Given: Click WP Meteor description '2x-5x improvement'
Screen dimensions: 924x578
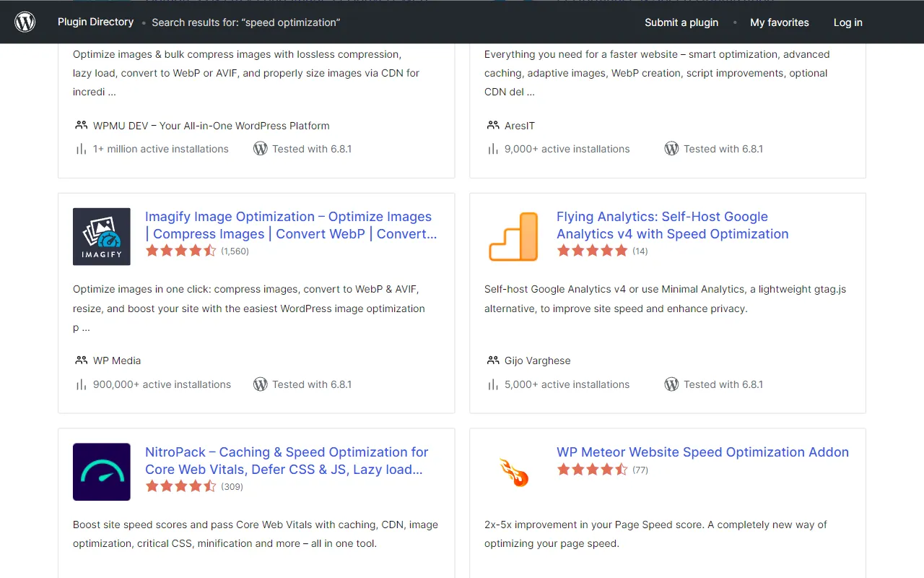Looking at the screenshot, I should [655, 534].
